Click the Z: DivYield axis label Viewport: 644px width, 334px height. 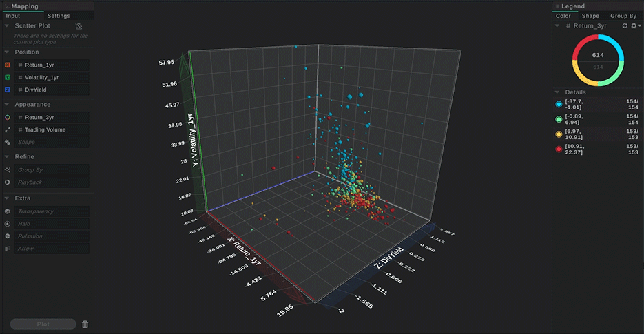389,258
